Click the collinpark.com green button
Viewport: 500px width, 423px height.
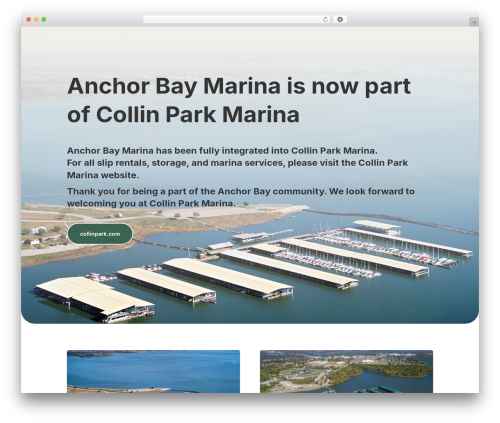(x=100, y=234)
